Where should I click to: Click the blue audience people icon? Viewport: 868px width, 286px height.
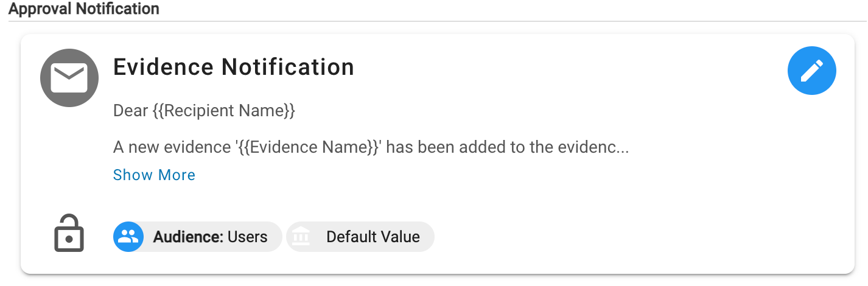pos(128,237)
